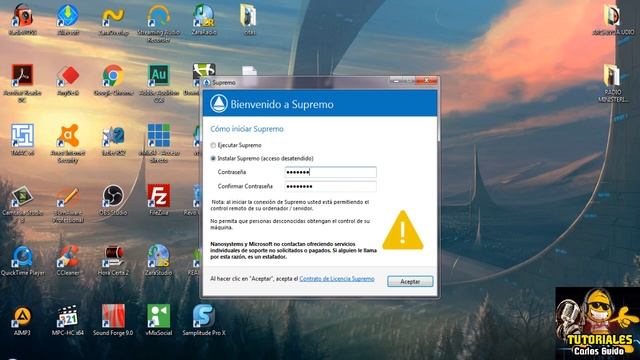Close the Supremo dialog window
640x360 pixels.
point(427,81)
